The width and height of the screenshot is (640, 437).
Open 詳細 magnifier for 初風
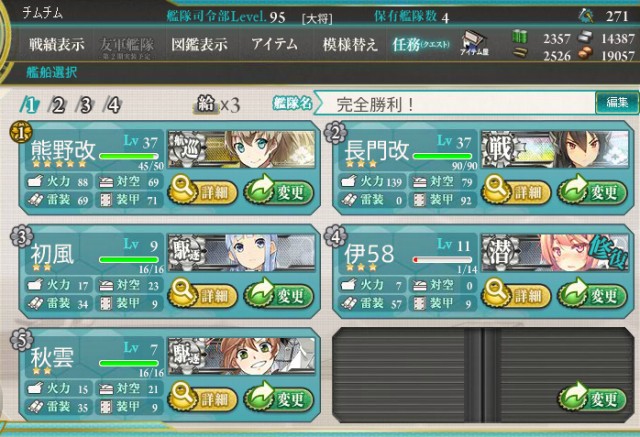(x=202, y=295)
